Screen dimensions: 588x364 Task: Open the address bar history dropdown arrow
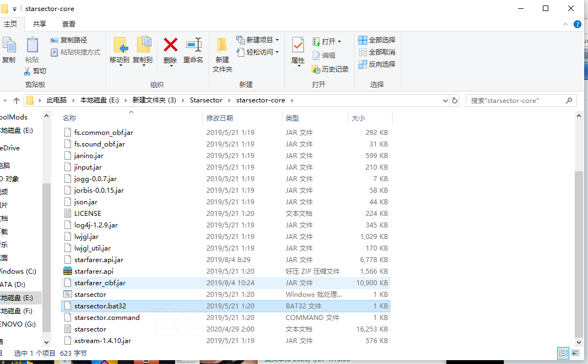click(x=445, y=101)
